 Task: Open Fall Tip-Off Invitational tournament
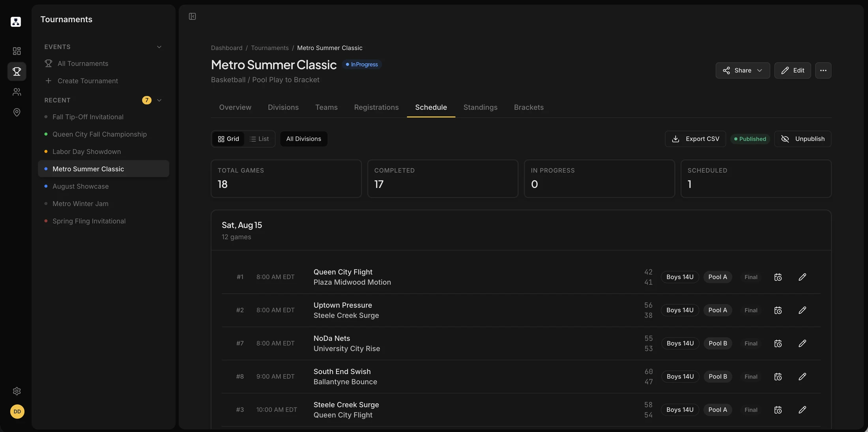coord(103,117)
